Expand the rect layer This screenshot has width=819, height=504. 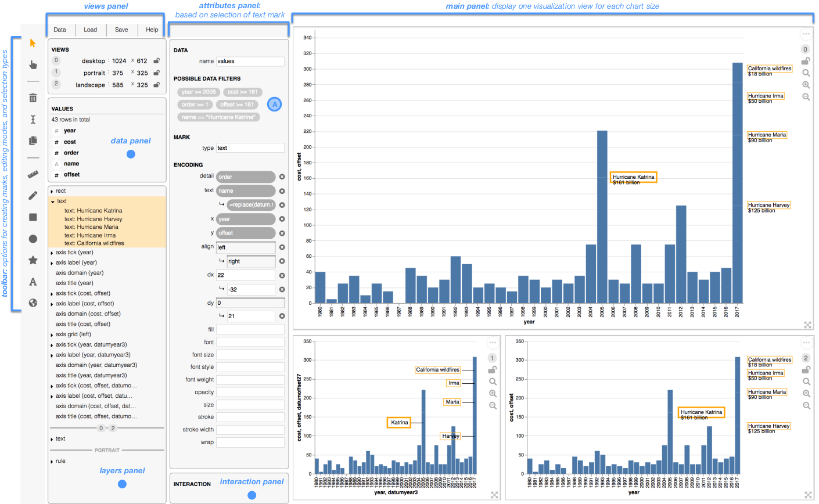click(x=52, y=191)
